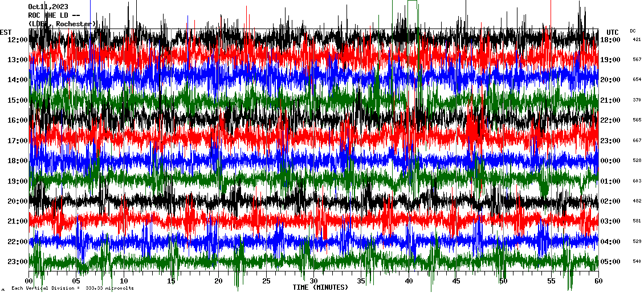Choose the 03:00 UTC time label
The width and height of the screenshot is (644, 296).
[x=612, y=221]
